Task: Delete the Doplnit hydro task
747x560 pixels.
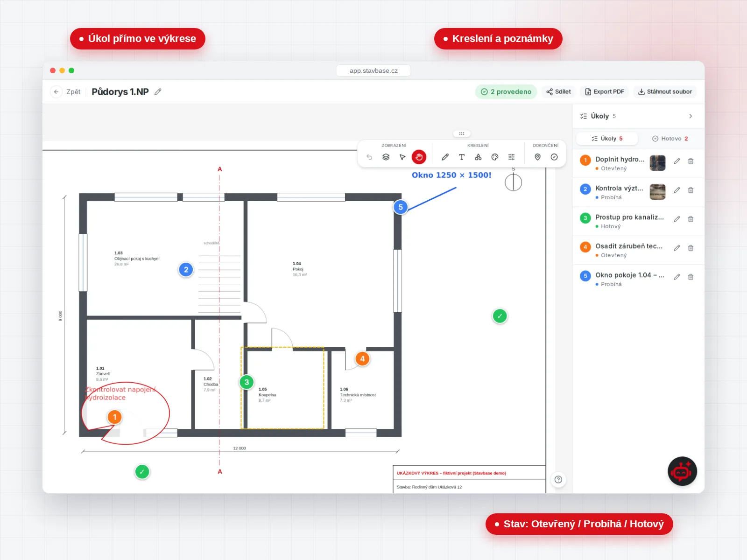Action: [691, 161]
